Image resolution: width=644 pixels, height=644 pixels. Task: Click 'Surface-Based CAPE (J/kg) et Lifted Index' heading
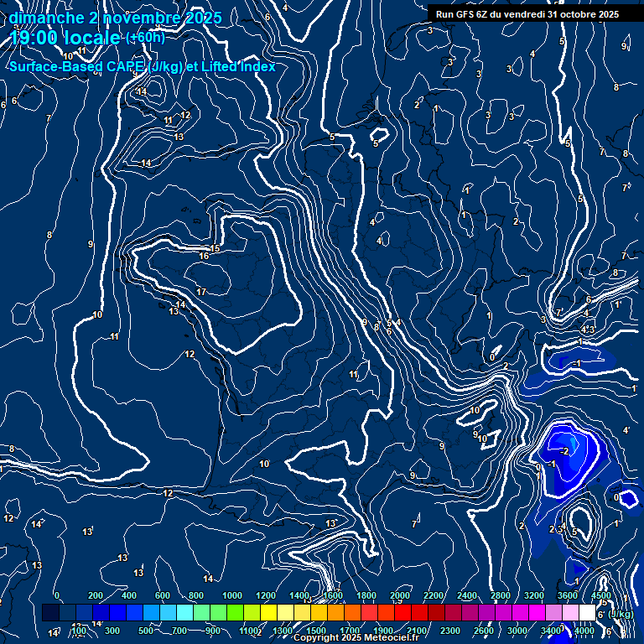(x=142, y=66)
